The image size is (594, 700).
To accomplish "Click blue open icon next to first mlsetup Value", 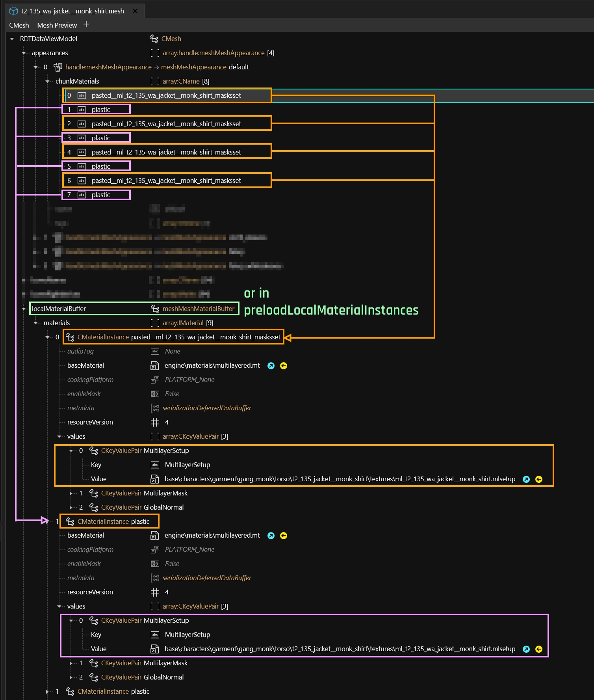I will tap(526, 479).
